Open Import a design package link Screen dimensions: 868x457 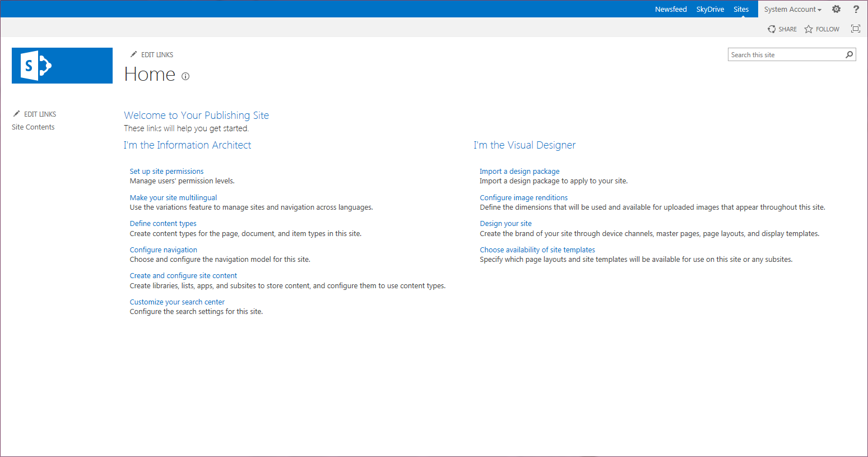(x=519, y=172)
